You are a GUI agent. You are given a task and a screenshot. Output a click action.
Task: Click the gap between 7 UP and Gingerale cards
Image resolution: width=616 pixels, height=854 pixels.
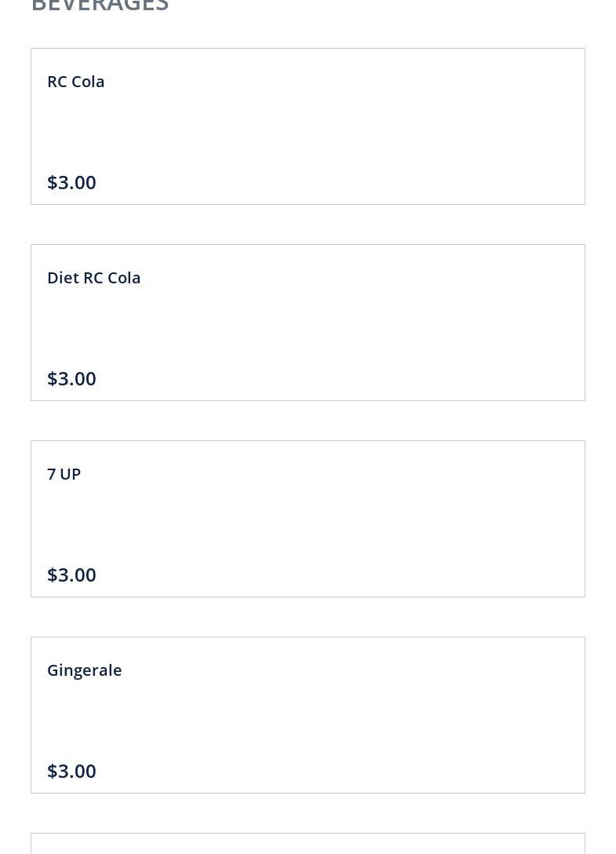click(308, 617)
